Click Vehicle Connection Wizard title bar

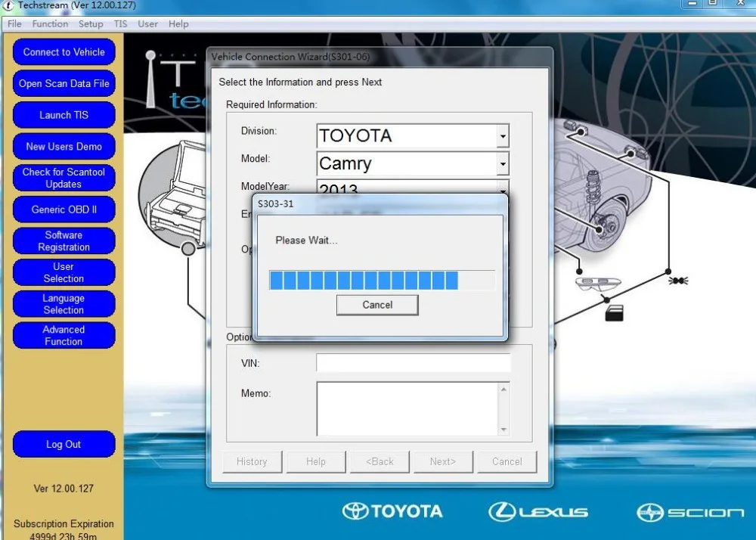pos(380,57)
